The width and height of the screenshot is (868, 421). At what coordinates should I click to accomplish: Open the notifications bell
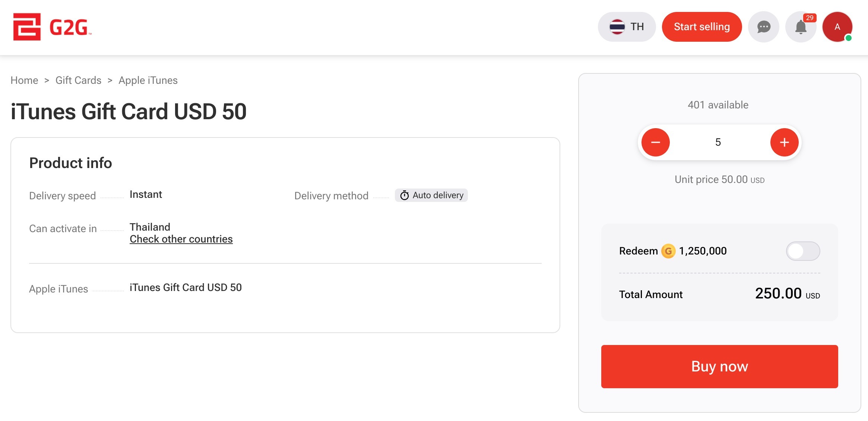(801, 27)
